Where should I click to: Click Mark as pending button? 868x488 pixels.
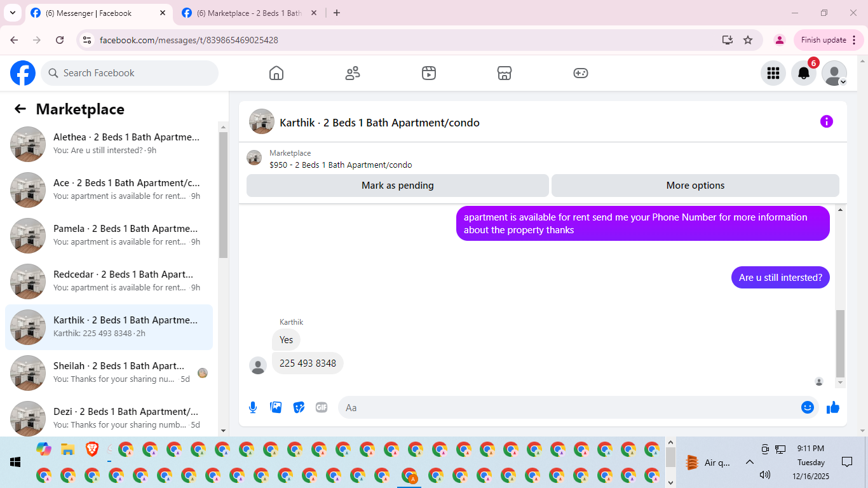click(x=398, y=186)
